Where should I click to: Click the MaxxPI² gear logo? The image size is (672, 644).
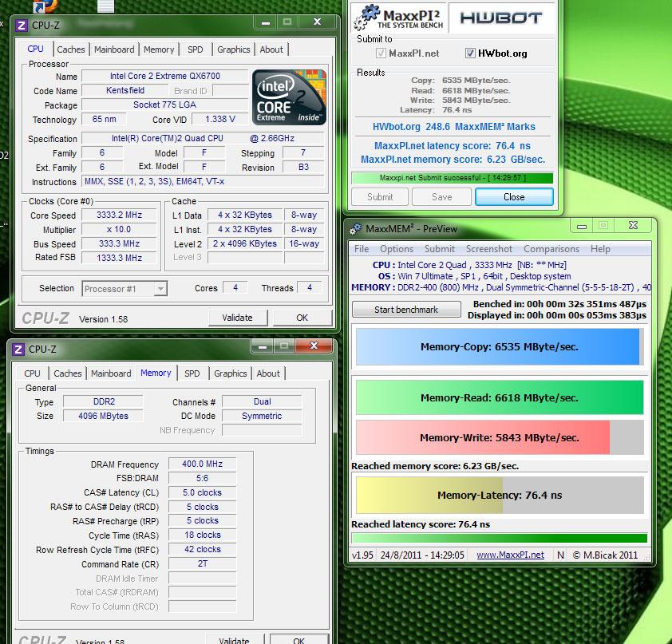(x=367, y=18)
